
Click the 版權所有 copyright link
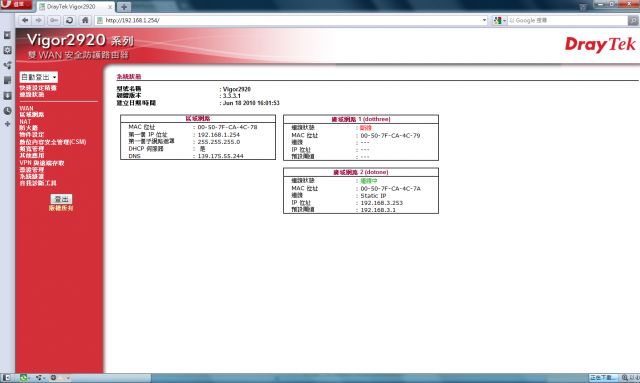tap(61, 208)
